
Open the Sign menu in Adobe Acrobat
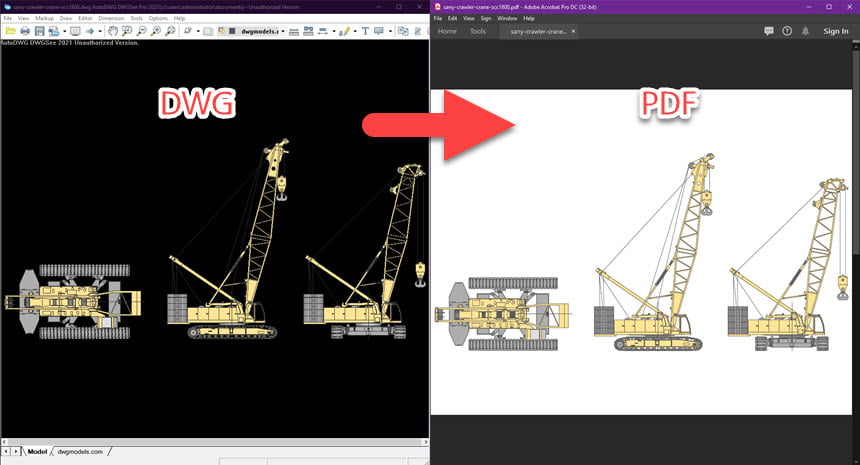[x=486, y=18]
